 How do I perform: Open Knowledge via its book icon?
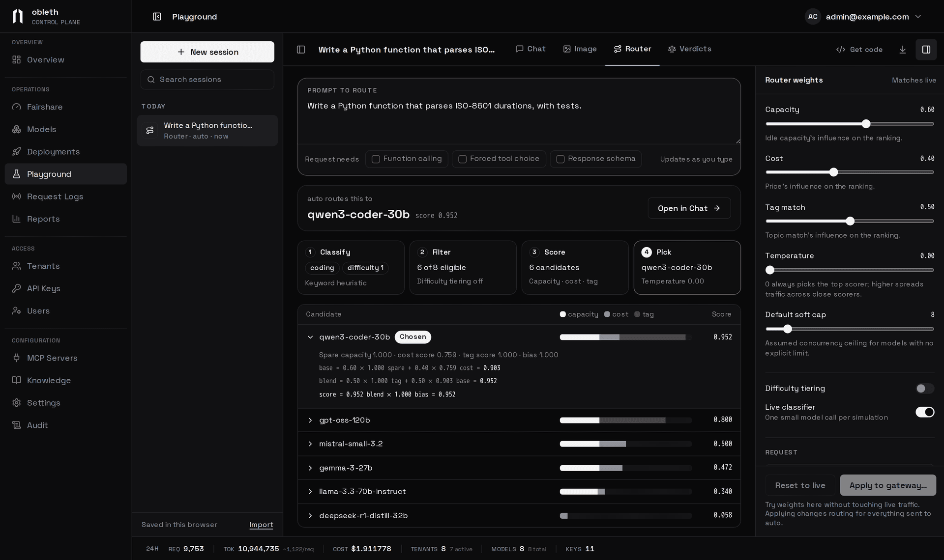click(x=17, y=380)
